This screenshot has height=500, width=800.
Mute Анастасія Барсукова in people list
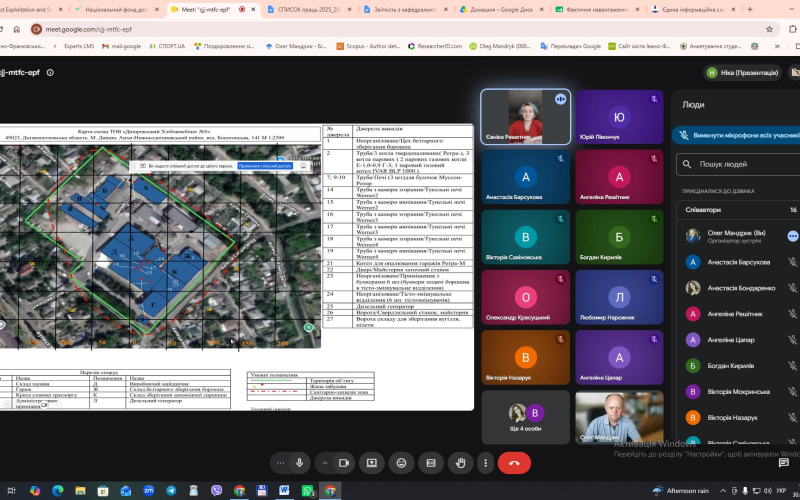792,262
